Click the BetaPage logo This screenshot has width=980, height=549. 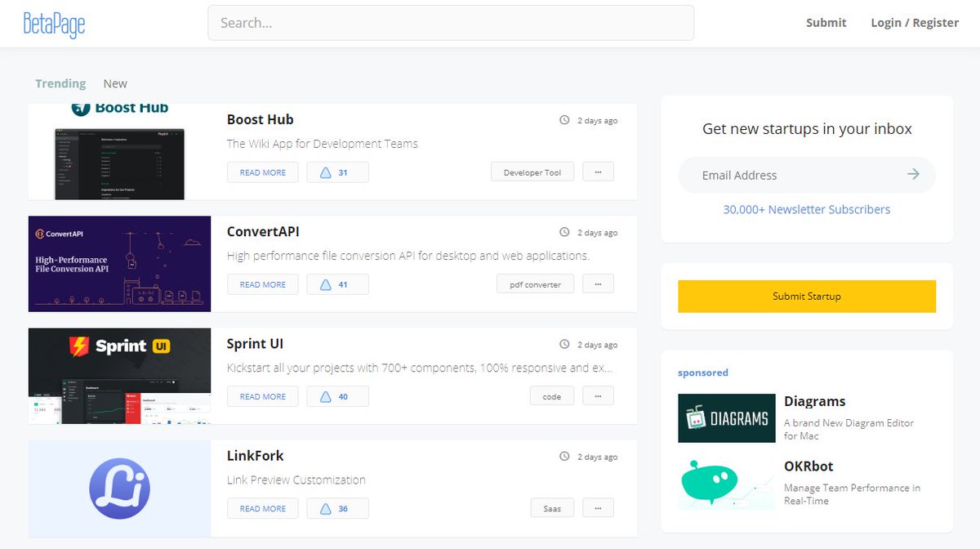tap(54, 24)
